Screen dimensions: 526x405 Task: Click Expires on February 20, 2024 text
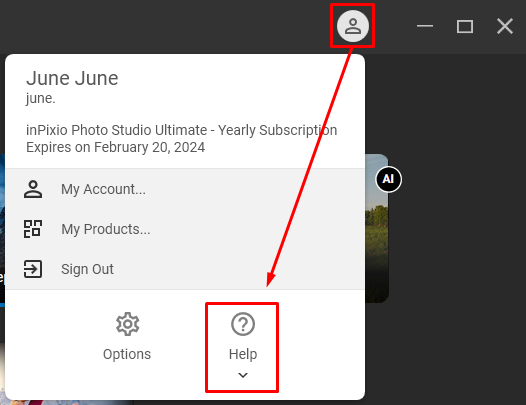[115, 147]
